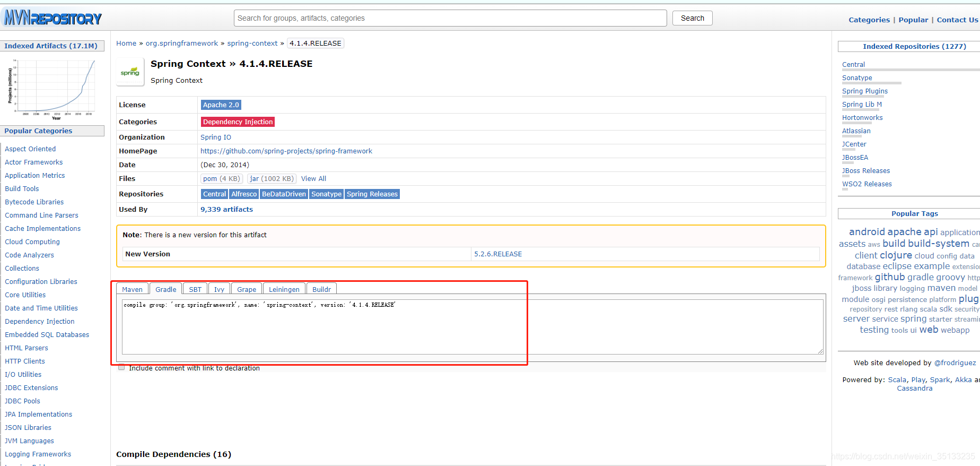Focus the artifact search input field
Image resolution: width=980 pixels, height=466 pixels.
(x=450, y=18)
